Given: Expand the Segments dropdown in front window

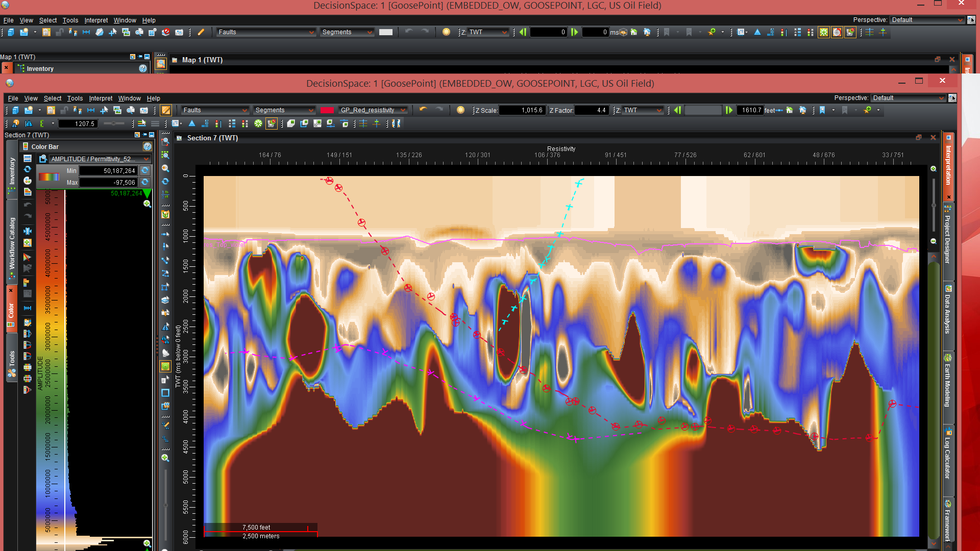Looking at the screenshot, I should 284,110.
